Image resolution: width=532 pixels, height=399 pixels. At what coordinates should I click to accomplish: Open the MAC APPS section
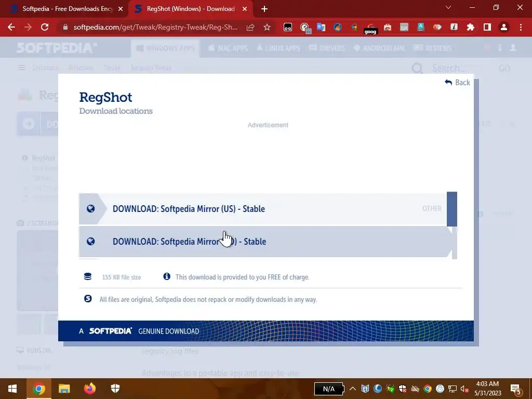(228, 48)
